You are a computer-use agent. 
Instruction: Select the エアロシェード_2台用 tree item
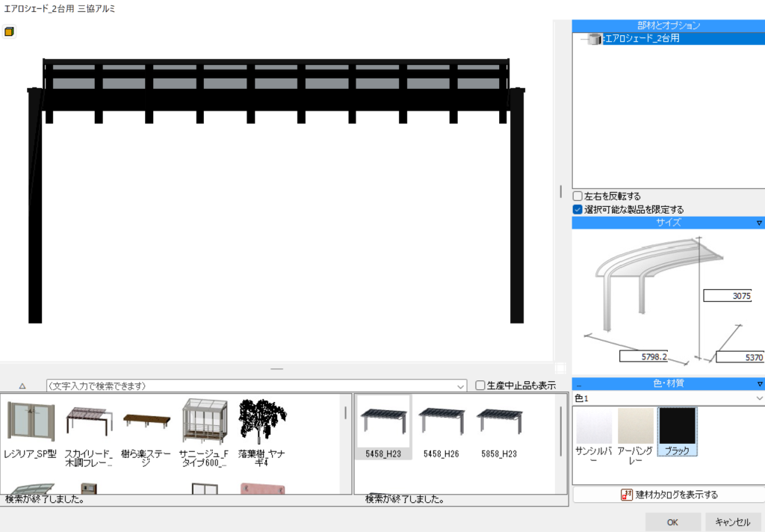641,38
